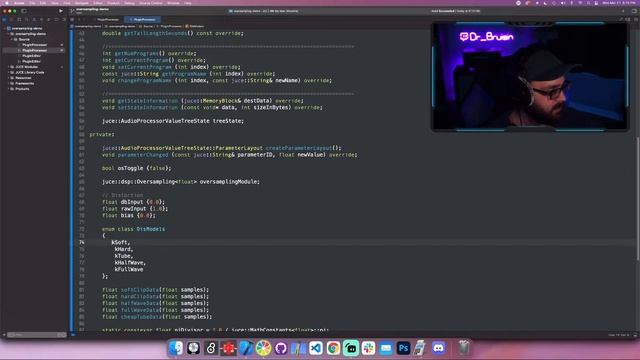Toggle the navigator sidebar icon in toolbar

click(x=24, y=11)
